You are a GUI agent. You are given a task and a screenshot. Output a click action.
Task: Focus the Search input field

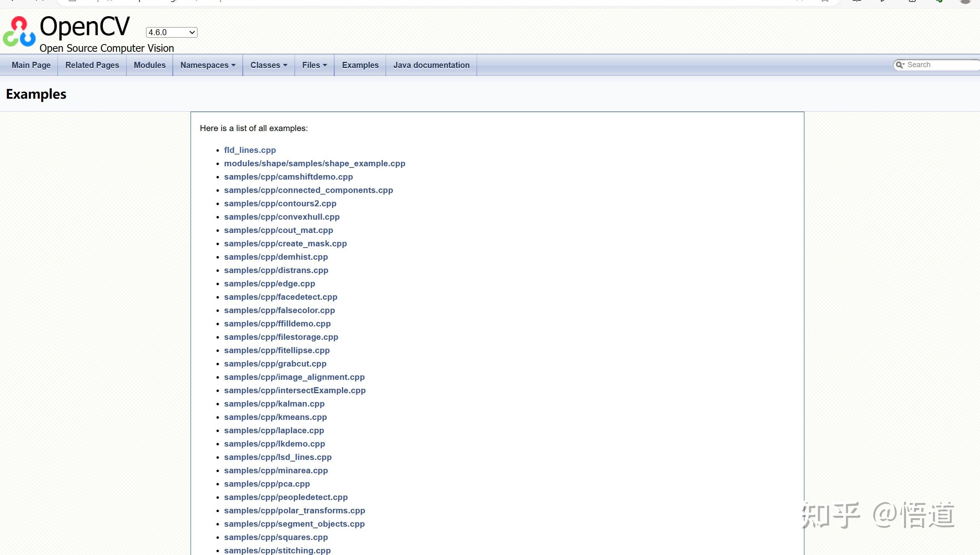coord(939,65)
